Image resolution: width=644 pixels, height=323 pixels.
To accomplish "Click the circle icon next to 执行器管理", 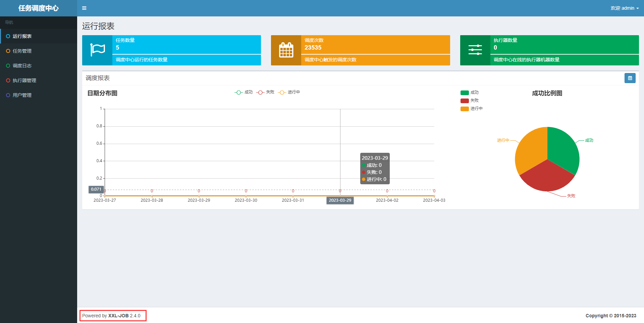I will (8, 80).
